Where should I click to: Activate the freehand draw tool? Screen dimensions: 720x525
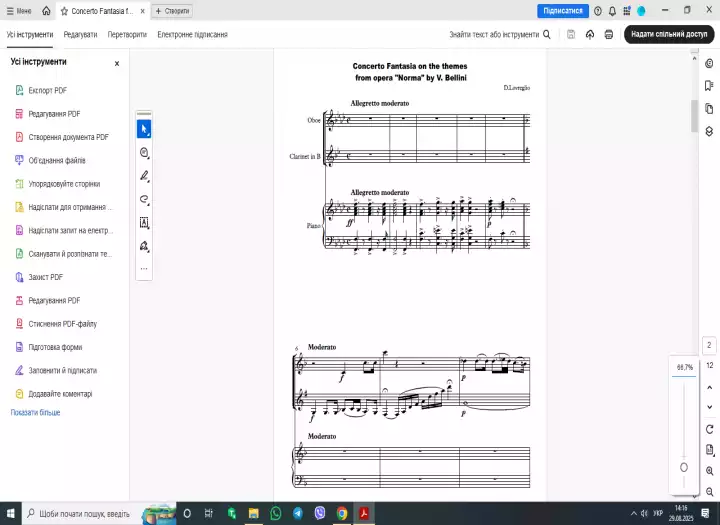[144, 199]
